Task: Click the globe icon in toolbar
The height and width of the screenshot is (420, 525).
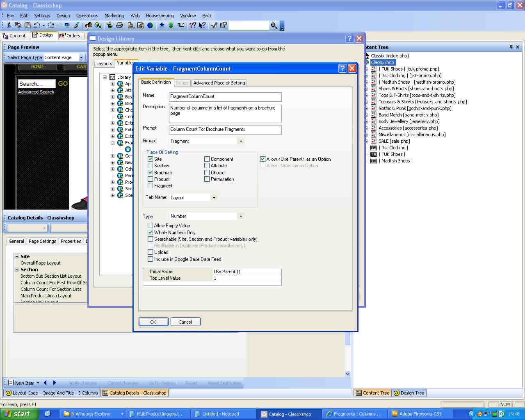Action: pos(151,25)
